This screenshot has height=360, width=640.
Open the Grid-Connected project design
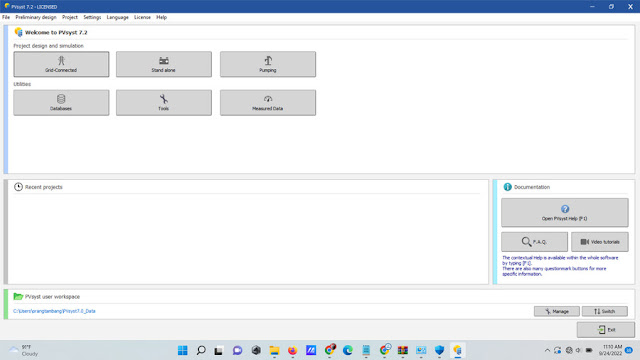click(61, 64)
